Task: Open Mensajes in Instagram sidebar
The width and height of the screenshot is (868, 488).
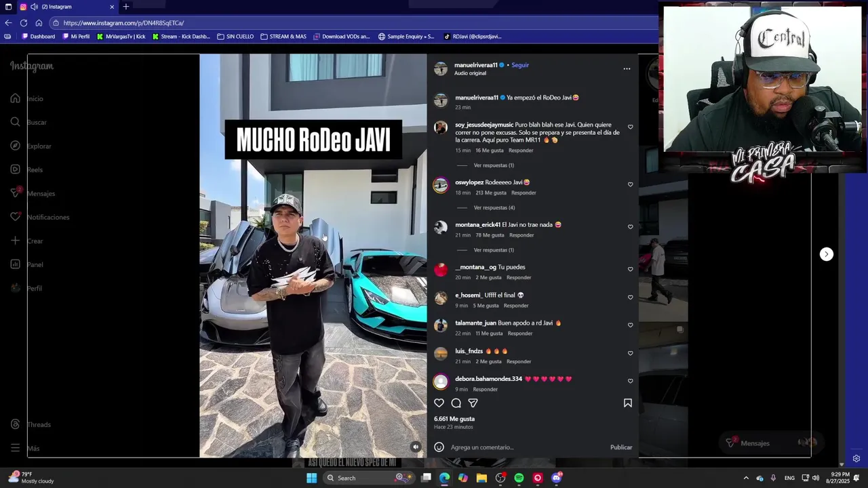Action: click(32, 193)
